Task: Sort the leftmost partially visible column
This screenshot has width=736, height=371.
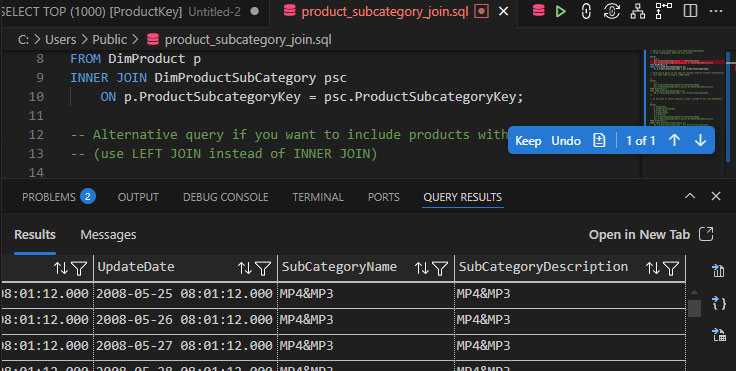Action: tap(61, 268)
